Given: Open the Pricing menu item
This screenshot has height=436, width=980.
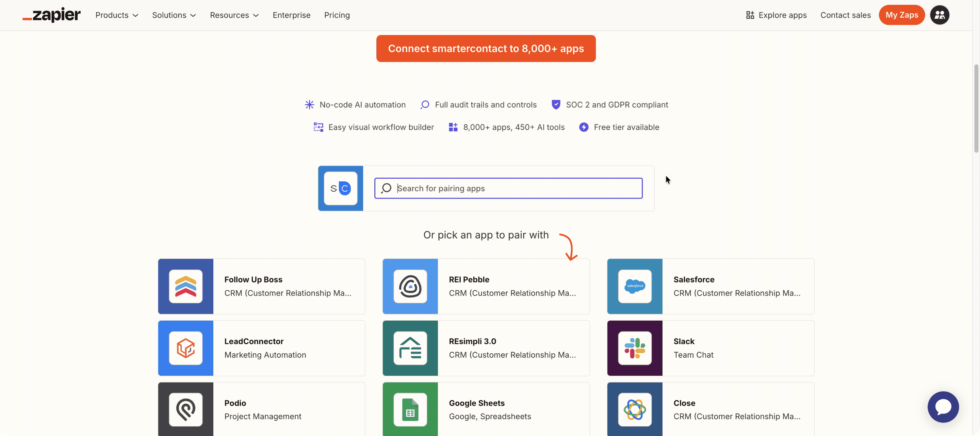Looking at the screenshot, I should pos(337,15).
